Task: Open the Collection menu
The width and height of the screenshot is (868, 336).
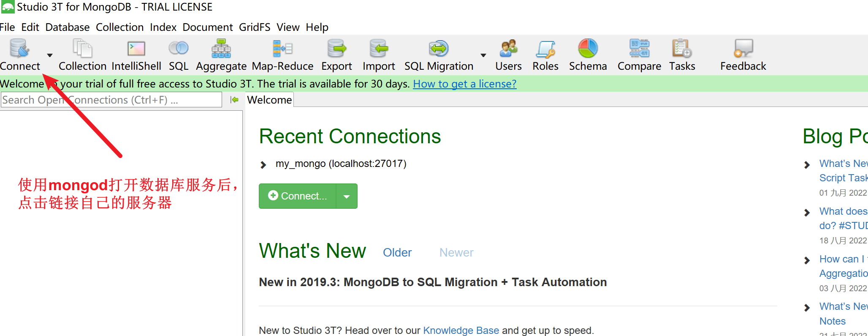Action: (120, 27)
